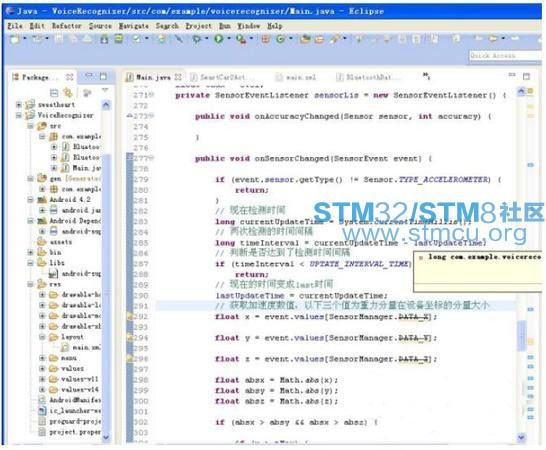Select main.xml under layout folder
The width and height of the screenshot is (546, 450).
[x=81, y=347]
